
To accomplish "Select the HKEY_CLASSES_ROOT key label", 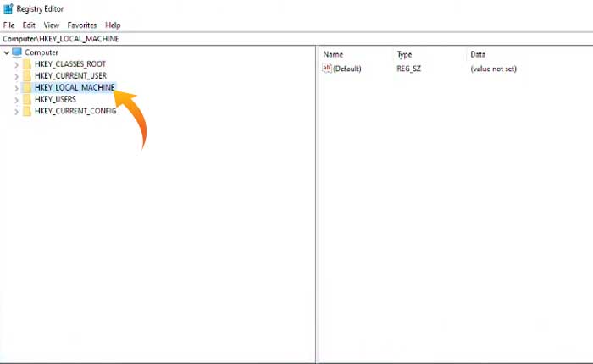I will 70,64.
